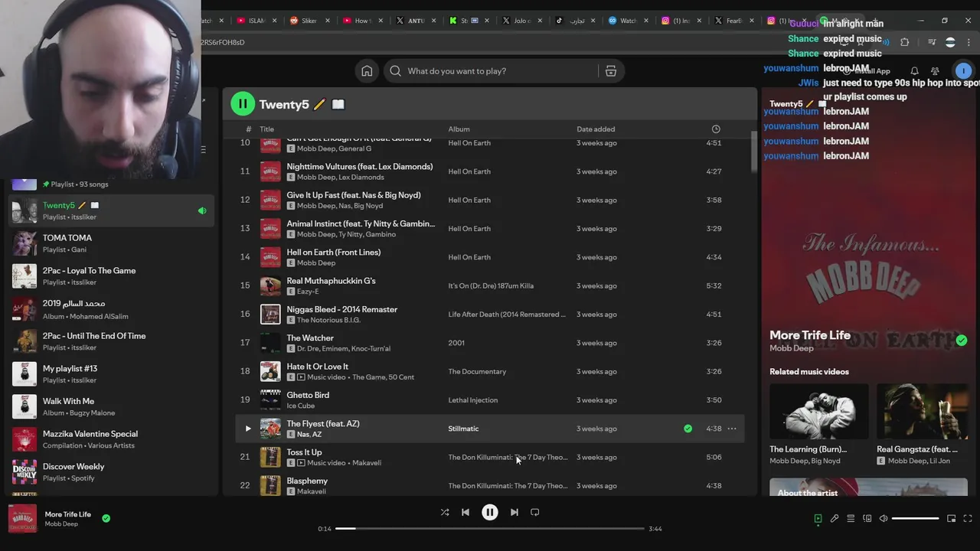Adjust the volume slider

(x=915, y=519)
